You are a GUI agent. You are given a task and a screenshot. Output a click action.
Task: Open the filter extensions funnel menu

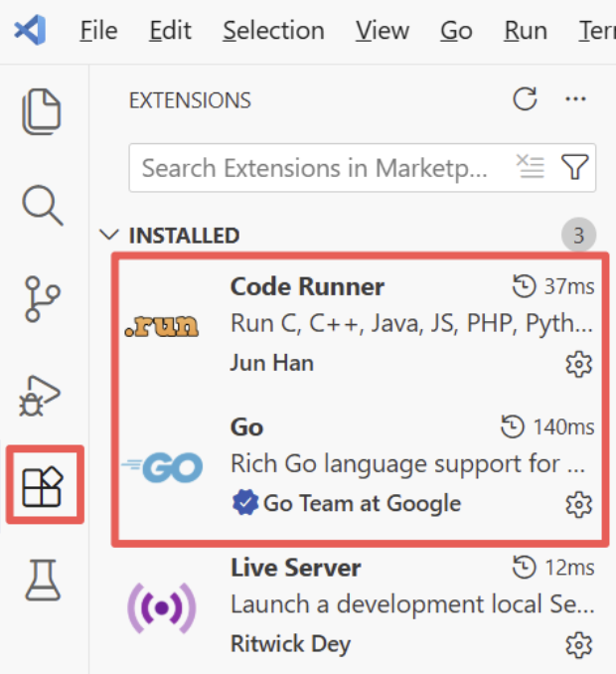(574, 167)
